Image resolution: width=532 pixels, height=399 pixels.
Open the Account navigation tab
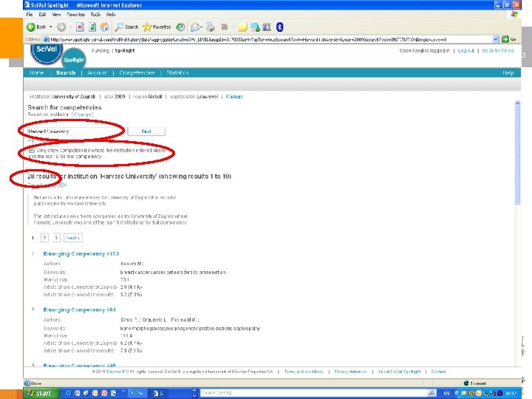pyautogui.click(x=97, y=73)
